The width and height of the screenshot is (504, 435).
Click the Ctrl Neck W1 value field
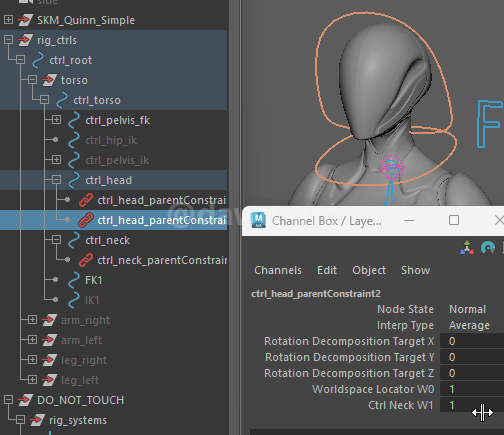pyautogui.click(x=472, y=405)
